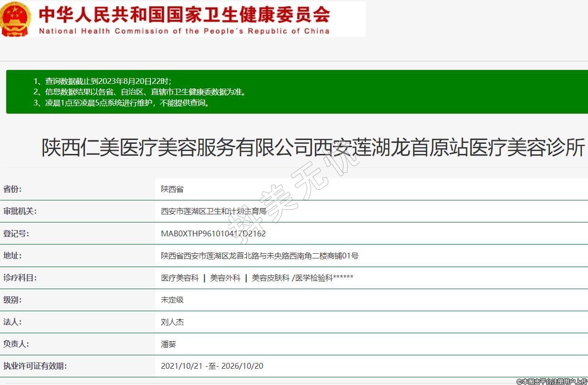The width and height of the screenshot is (588, 385).
Task: Click the 省份 row label
Action: point(12,189)
